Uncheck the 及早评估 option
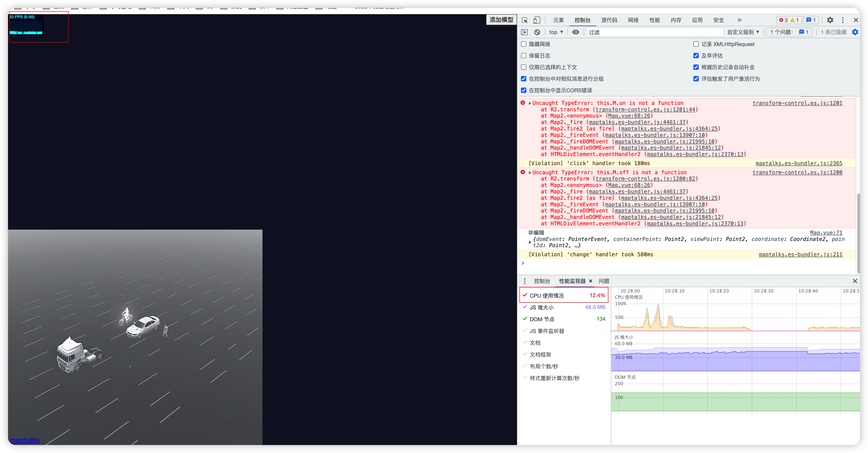The width and height of the screenshot is (868, 453). click(696, 56)
